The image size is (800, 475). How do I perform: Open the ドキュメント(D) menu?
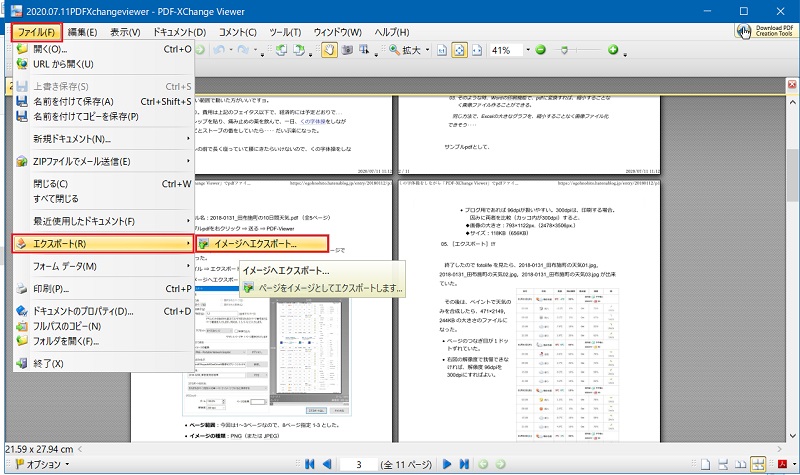click(x=180, y=32)
